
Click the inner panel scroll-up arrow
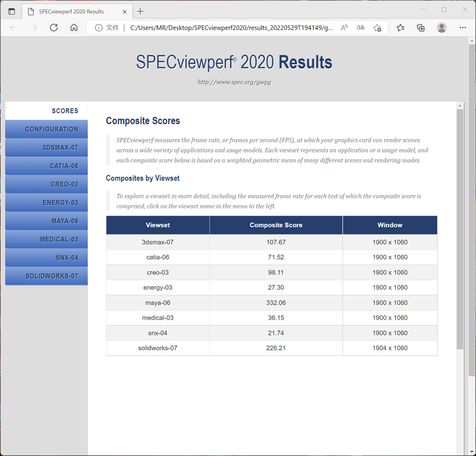[460, 105]
